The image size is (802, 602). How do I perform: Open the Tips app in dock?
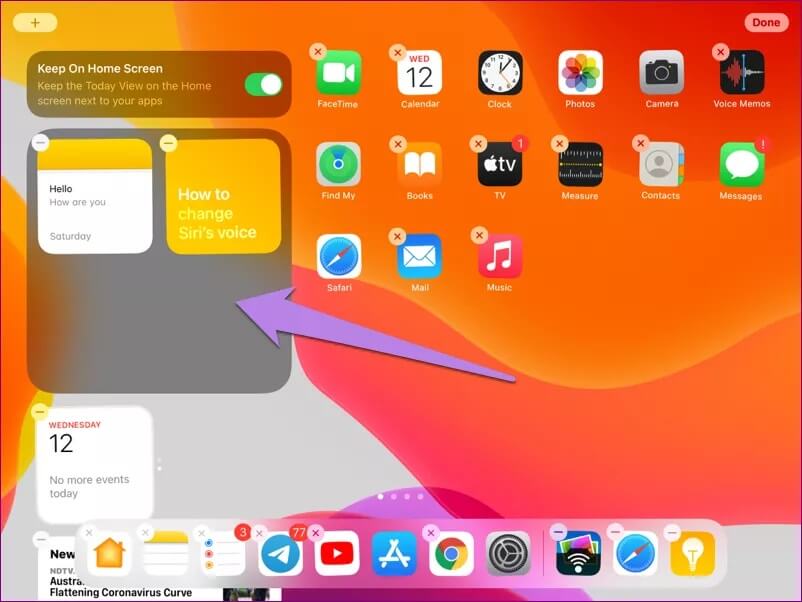coord(693,553)
